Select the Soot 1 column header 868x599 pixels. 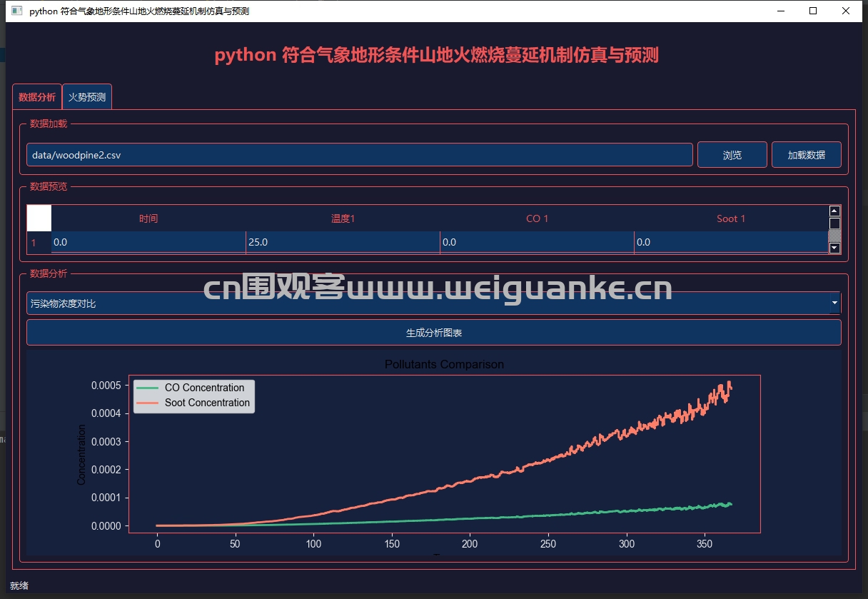coord(731,218)
